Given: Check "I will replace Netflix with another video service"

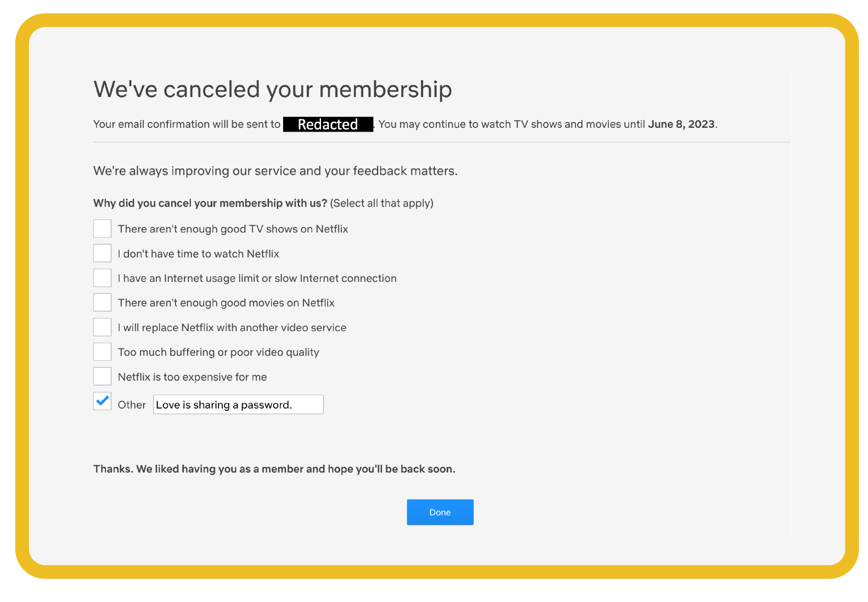Looking at the screenshot, I should (102, 327).
